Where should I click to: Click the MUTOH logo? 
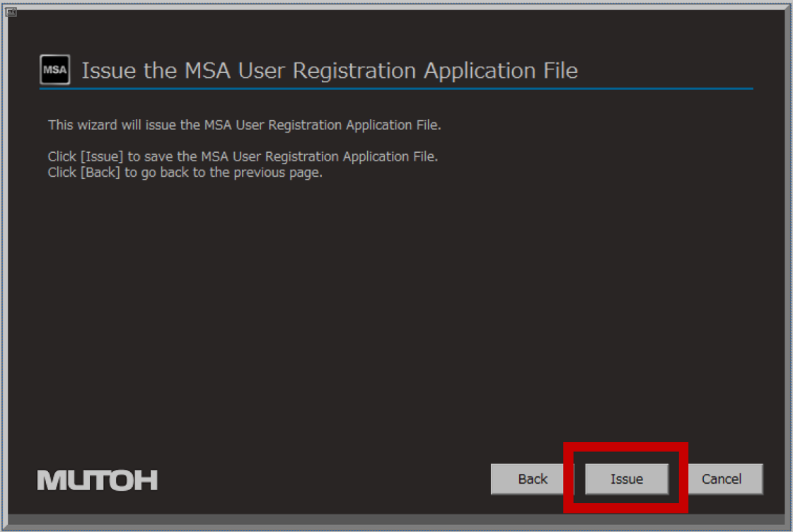(x=97, y=480)
